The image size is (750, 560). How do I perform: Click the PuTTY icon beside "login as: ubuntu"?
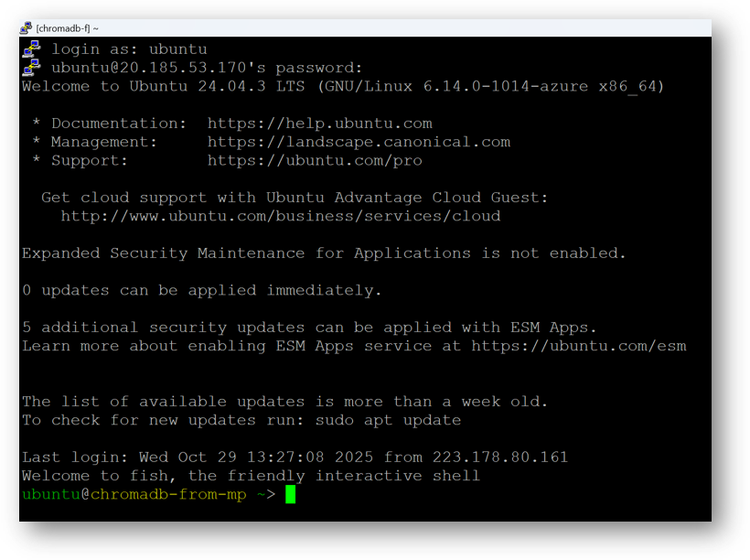(x=30, y=48)
